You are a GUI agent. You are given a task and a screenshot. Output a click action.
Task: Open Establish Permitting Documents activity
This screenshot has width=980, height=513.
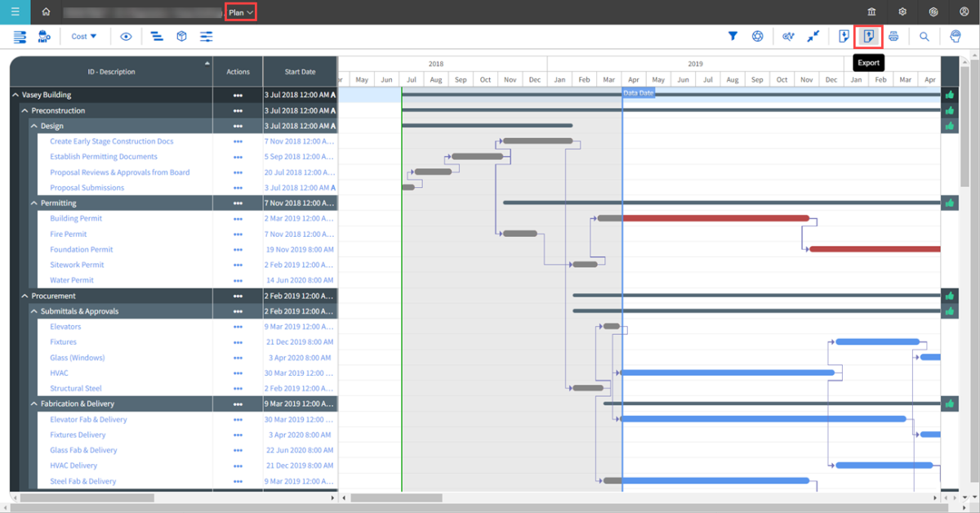click(104, 157)
